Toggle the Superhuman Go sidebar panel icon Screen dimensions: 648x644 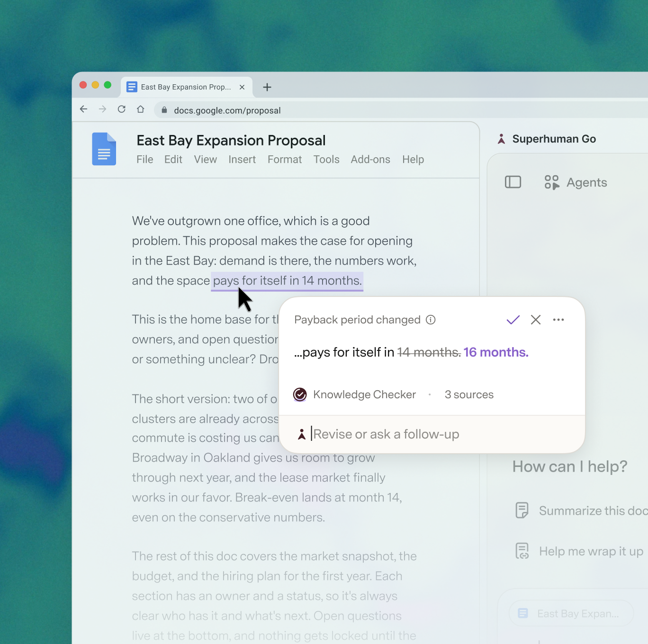513,182
